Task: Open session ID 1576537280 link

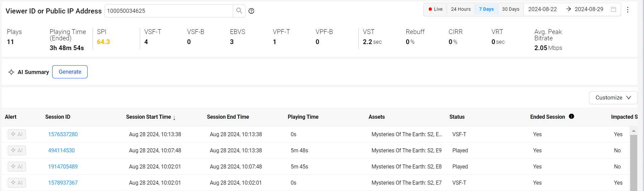Action: [63, 134]
